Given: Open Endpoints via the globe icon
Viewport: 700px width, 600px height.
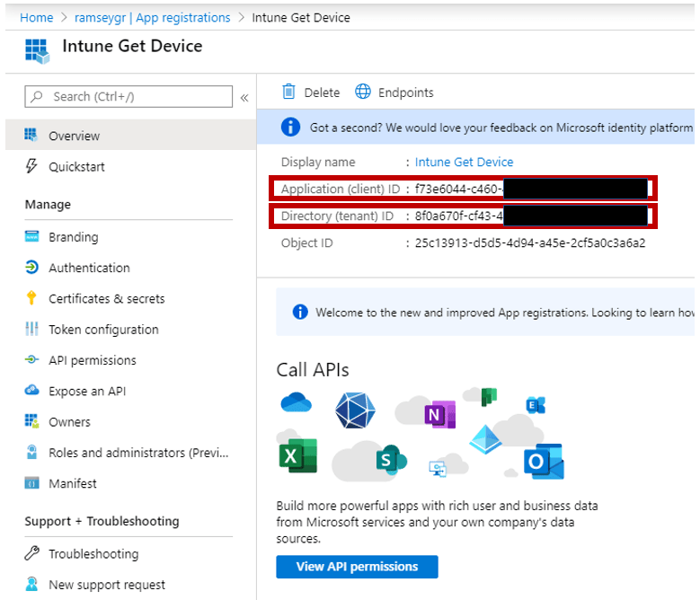Looking at the screenshot, I should tap(363, 92).
